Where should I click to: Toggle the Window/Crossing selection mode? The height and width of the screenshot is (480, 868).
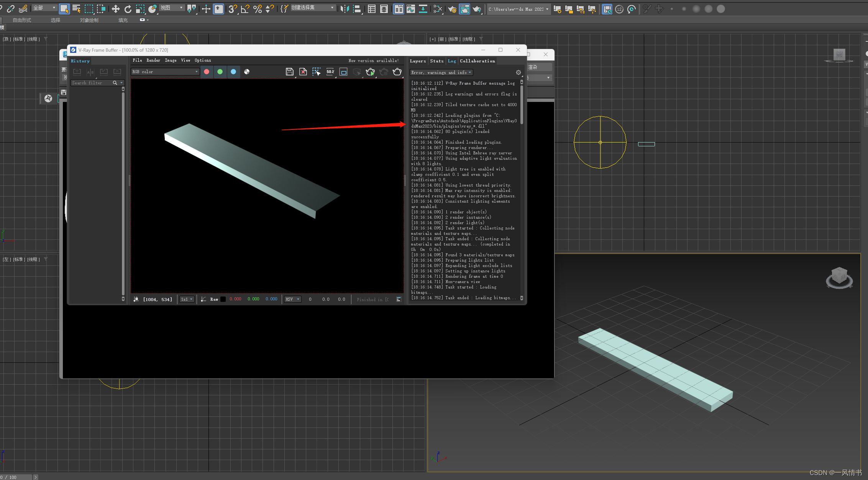101,9
